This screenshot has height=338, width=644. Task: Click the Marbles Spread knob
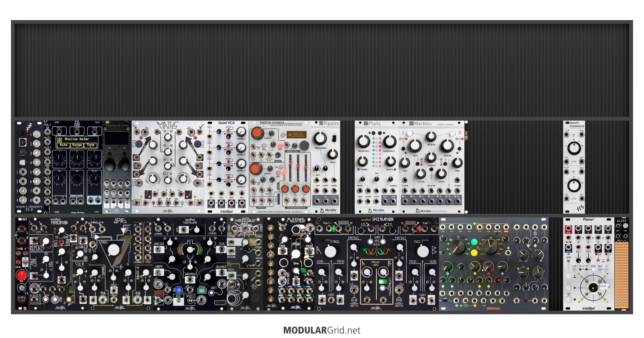[447, 145]
